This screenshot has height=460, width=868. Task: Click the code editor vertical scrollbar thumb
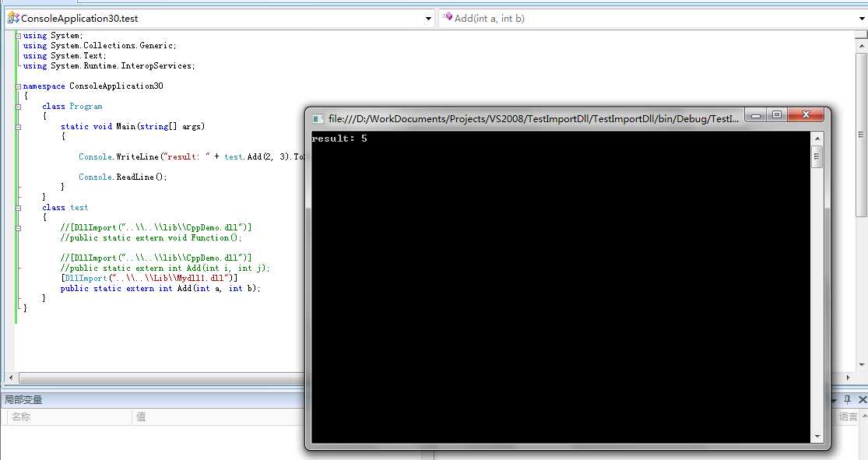pos(861,135)
